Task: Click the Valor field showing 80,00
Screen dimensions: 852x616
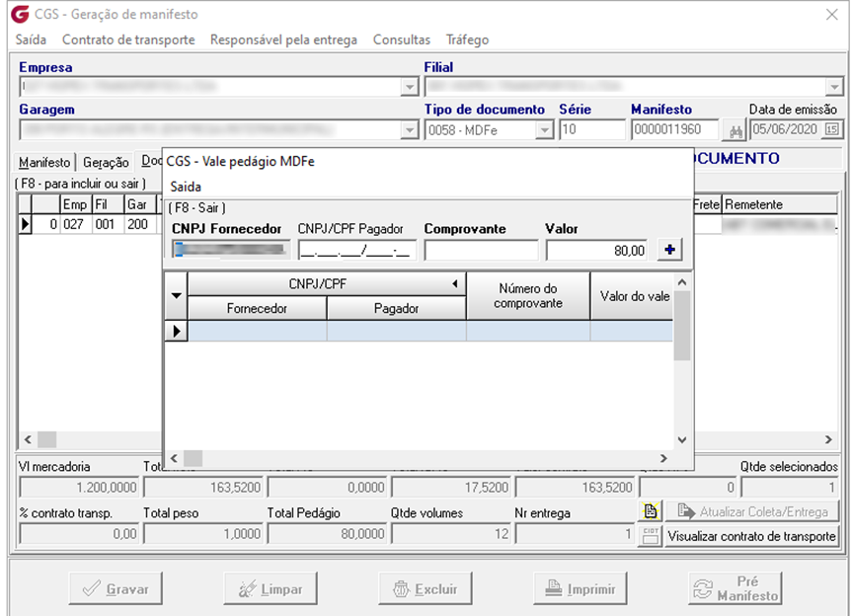Action: click(x=596, y=250)
